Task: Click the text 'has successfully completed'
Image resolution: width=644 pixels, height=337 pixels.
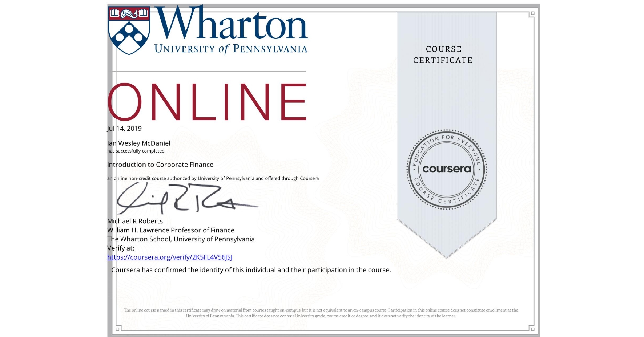Action: (136, 151)
